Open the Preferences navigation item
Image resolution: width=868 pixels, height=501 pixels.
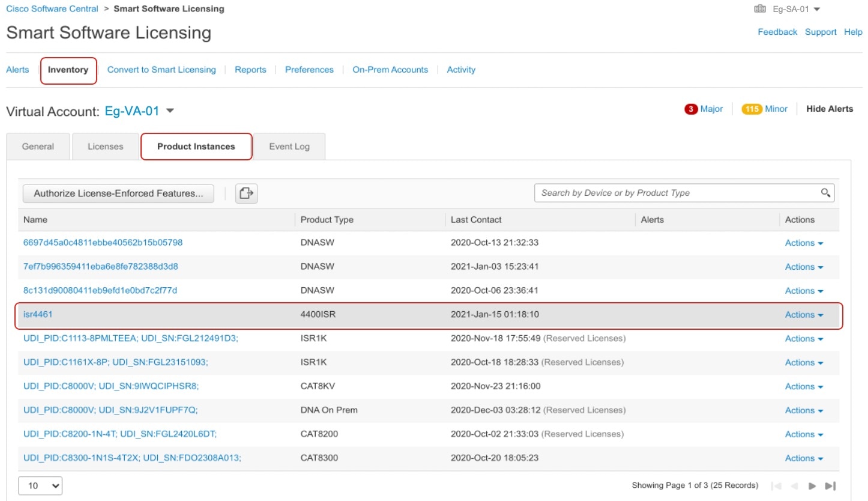point(309,70)
